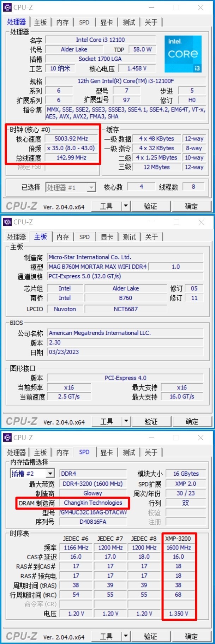The height and width of the screenshot is (644, 215).
Task: Open 主板 tab in first CPU-Z window
Action: coord(41,23)
